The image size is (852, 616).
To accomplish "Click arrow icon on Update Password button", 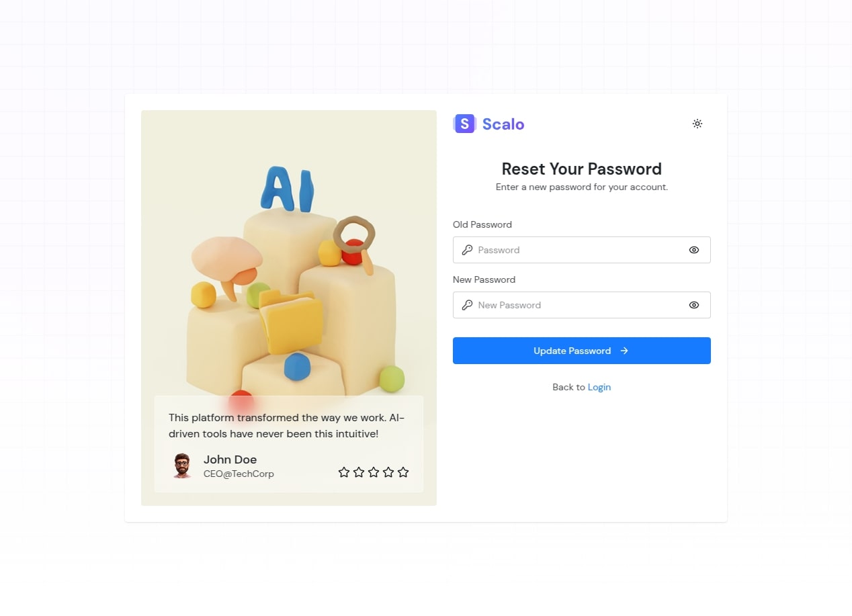I will click(624, 351).
